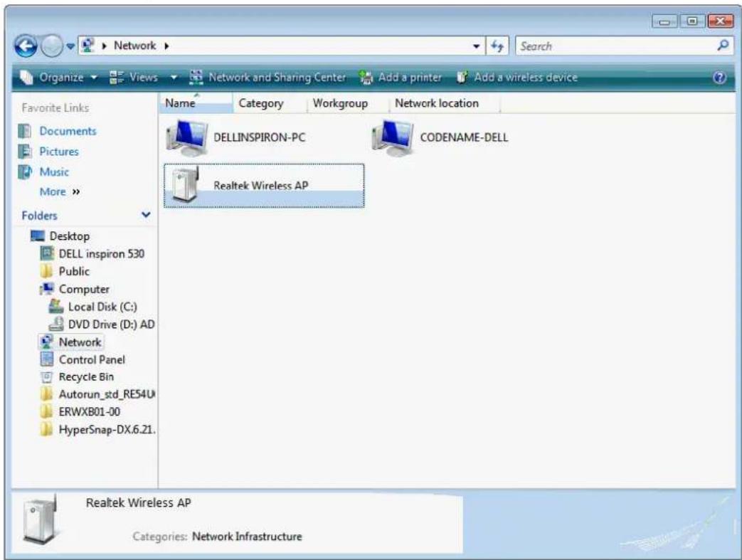Open the Organize menu
The image size is (742, 560).
pyautogui.click(x=58, y=77)
